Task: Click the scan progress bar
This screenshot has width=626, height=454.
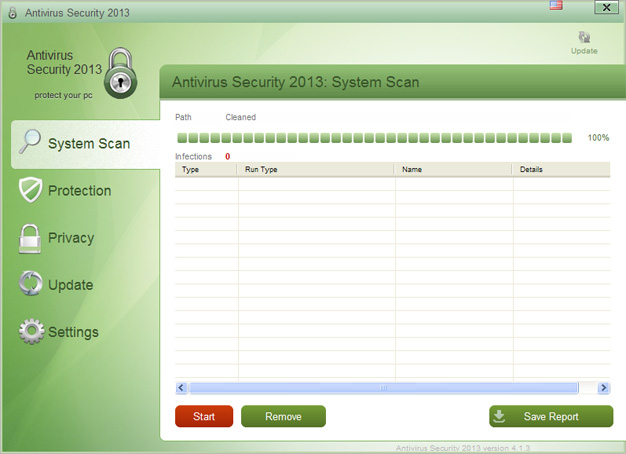Action: 374,138
